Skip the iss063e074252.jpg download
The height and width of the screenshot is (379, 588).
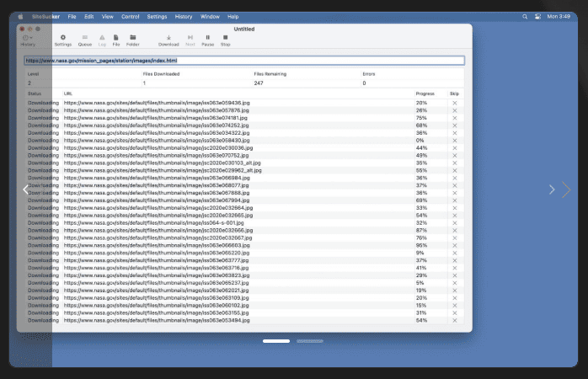[x=455, y=125]
